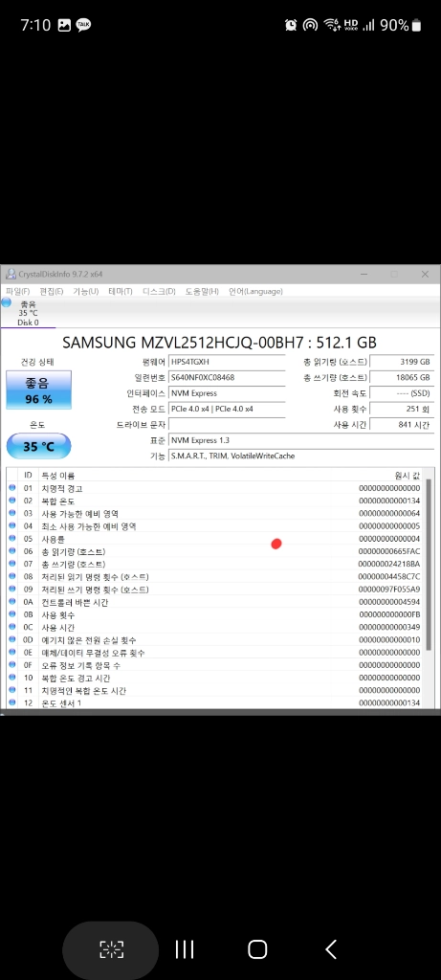Select the 사용 가능한 예비 영역 row 03
This screenshot has width=441, height=980.
[x=215, y=513]
